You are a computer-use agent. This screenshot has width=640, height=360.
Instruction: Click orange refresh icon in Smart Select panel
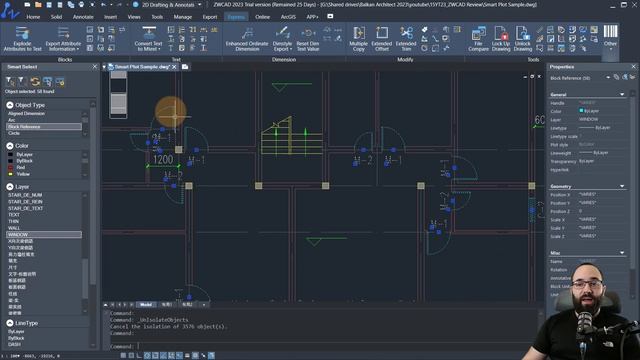click(35, 82)
